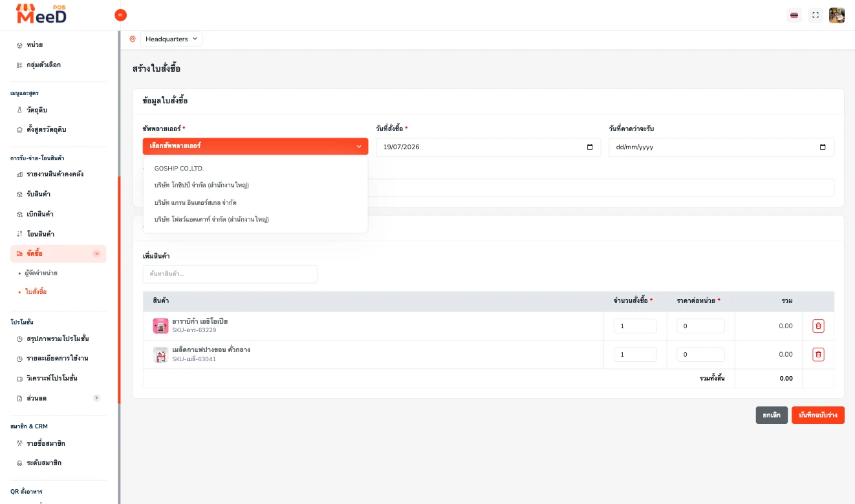Click the โอนสินค้า transfer arrows icon
Viewport: 855px width, 504px height.
[x=19, y=234]
